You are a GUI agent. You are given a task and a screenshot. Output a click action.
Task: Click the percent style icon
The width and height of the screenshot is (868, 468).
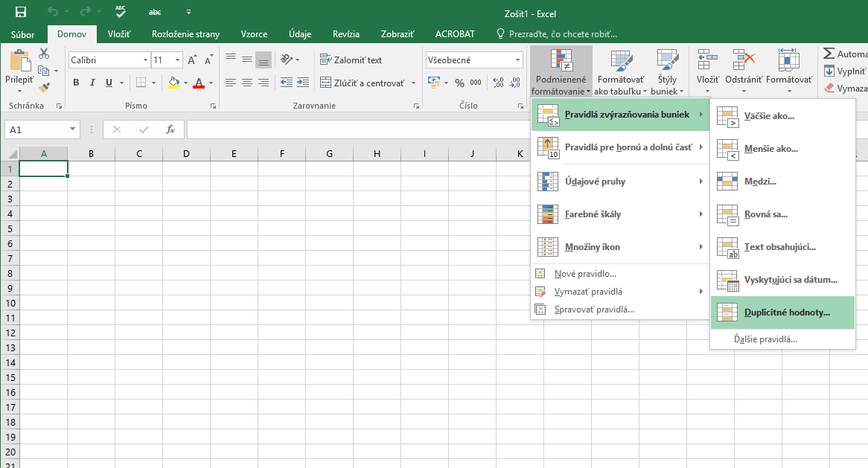[459, 83]
